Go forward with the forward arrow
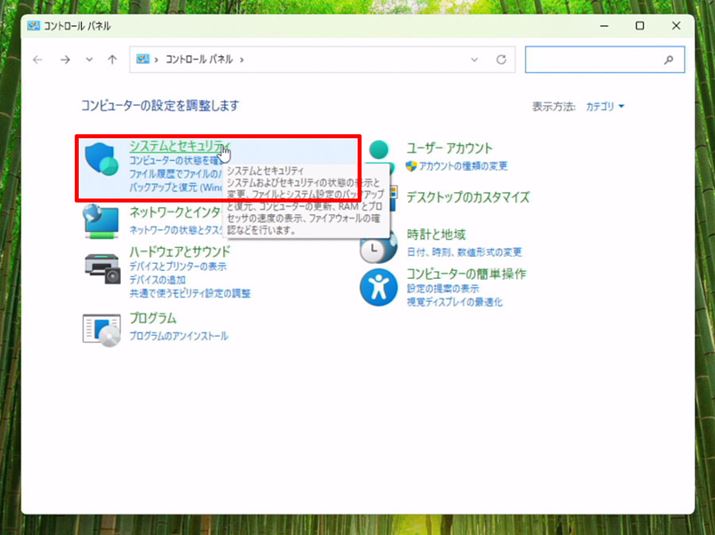This screenshot has height=535, width=715. click(x=65, y=59)
